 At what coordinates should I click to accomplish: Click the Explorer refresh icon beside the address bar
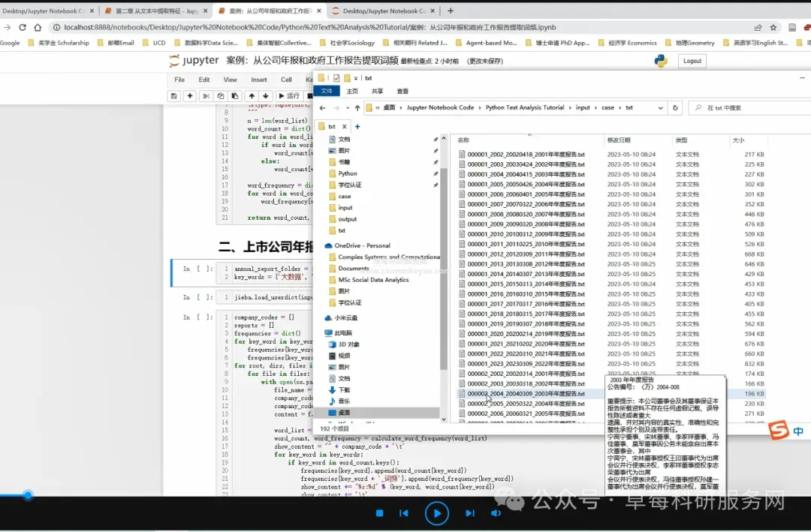(x=675, y=107)
